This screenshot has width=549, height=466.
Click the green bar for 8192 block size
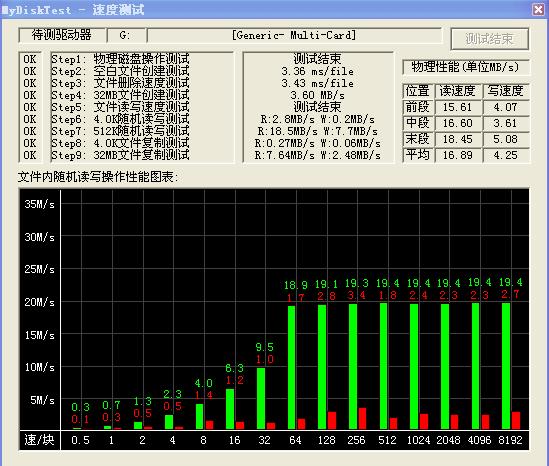click(506, 366)
